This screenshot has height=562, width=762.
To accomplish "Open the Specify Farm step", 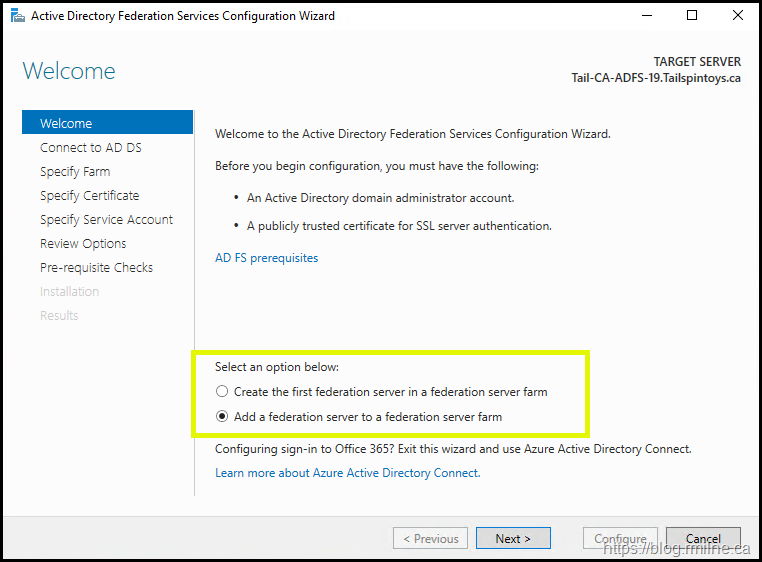I will 75,172.
